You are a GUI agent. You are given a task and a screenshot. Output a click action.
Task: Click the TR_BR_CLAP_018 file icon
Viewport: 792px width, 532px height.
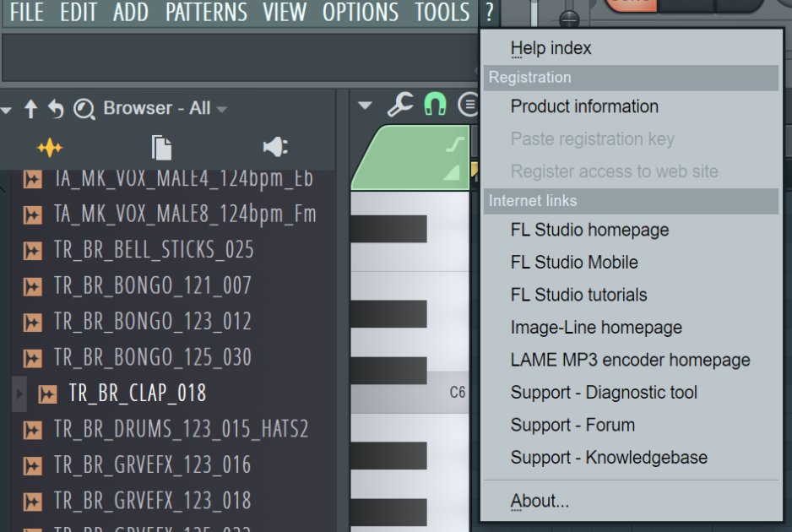click(47, 394)
